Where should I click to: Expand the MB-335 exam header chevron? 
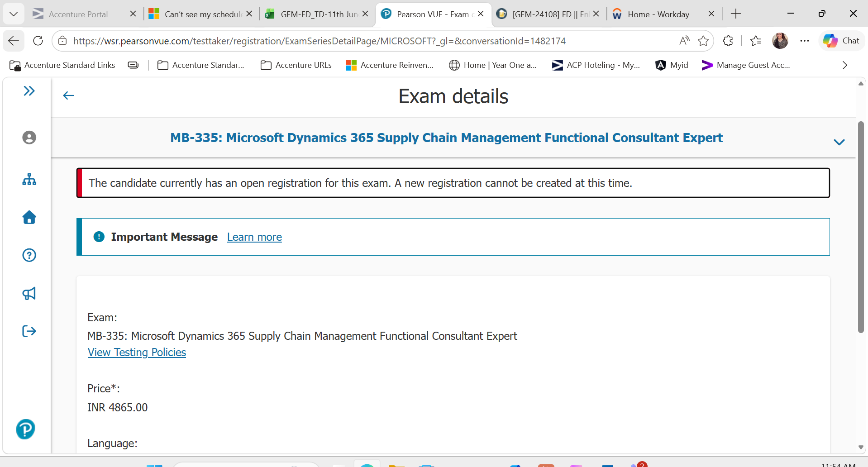839,142
